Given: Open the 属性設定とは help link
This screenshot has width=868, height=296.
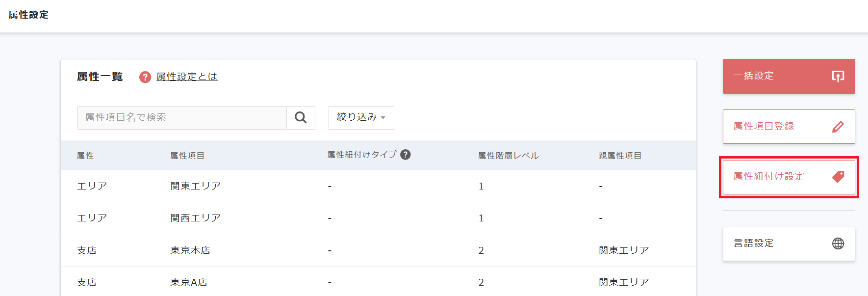Looking at the screenshot, I should tap(187, 77).
